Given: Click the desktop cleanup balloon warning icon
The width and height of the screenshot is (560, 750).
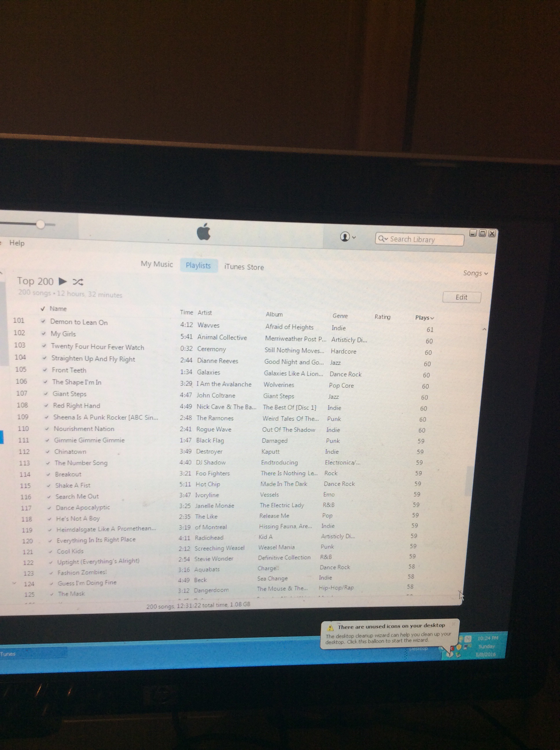Looking at the screenshot, I should click(x=330, y=627).
